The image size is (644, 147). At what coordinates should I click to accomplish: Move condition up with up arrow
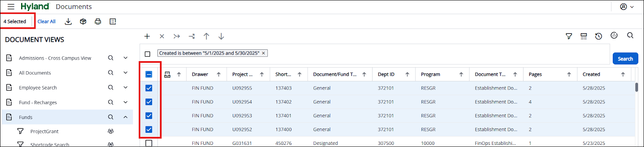click(x=206, y=36)
